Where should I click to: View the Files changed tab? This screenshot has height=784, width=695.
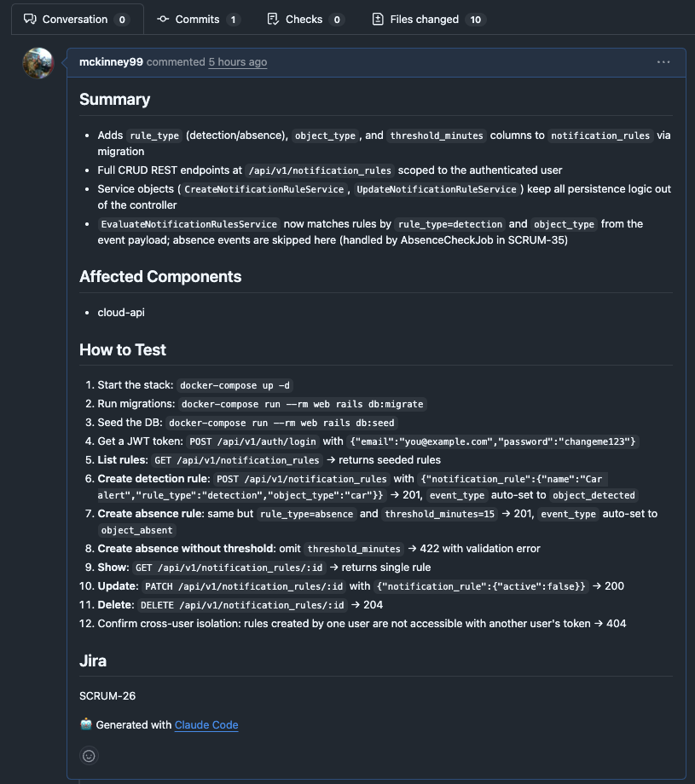[424, 19]
